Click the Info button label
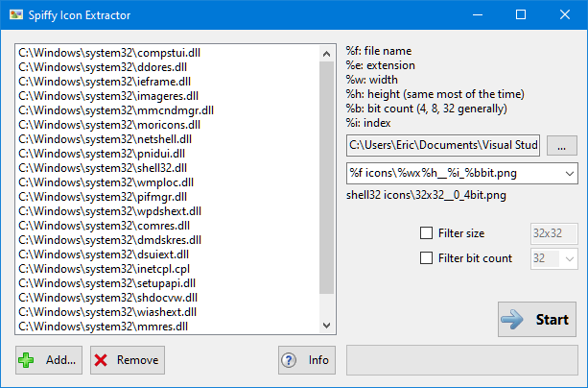 pyautogui.click(x=318, y=360)
